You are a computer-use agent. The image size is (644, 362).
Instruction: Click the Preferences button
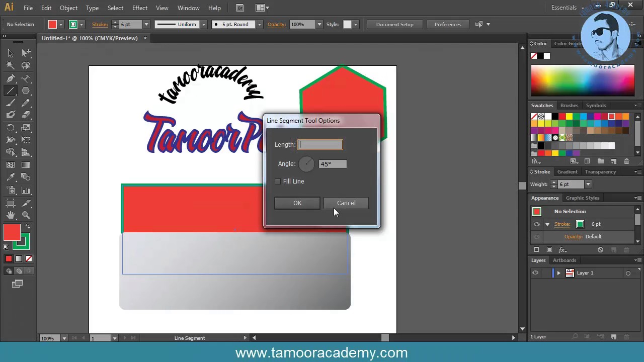(x=447, y=24)
